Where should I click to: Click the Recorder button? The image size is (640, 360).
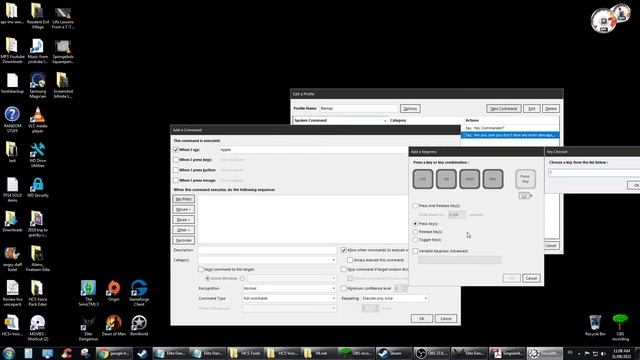click(x=183, y=240)
